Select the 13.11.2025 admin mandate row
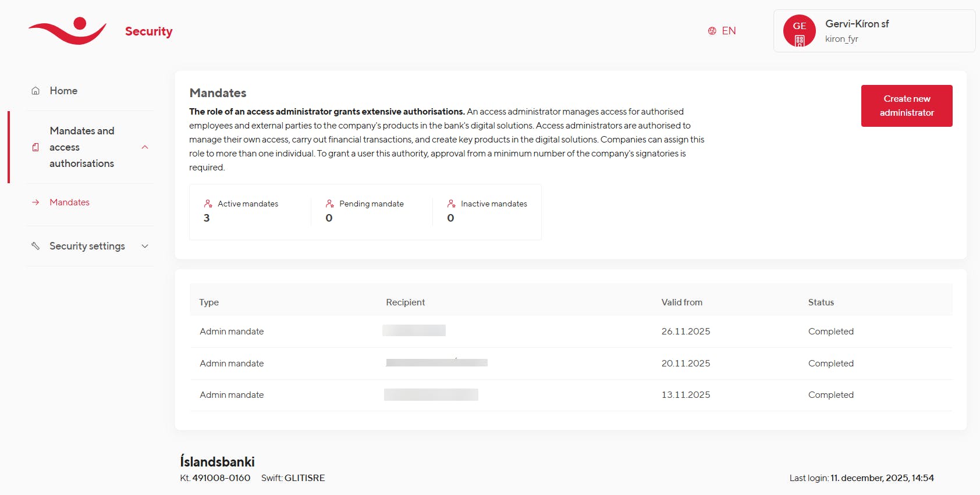The width and height of the screenshot is (980, 495). click(570, 395)
